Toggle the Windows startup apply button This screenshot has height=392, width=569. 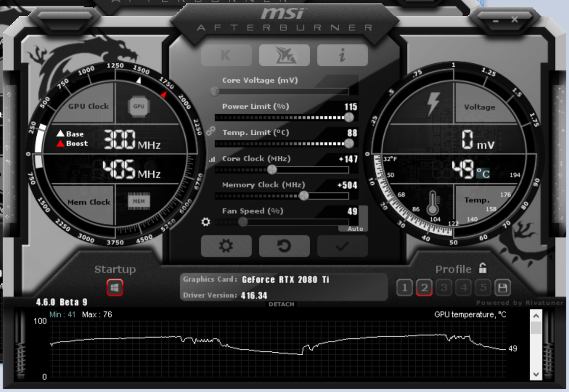[115, 288]
